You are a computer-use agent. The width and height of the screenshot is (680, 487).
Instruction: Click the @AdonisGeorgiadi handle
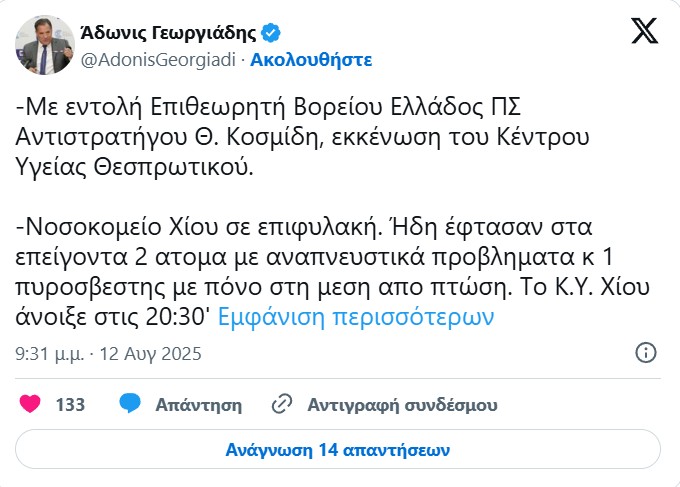155,59
